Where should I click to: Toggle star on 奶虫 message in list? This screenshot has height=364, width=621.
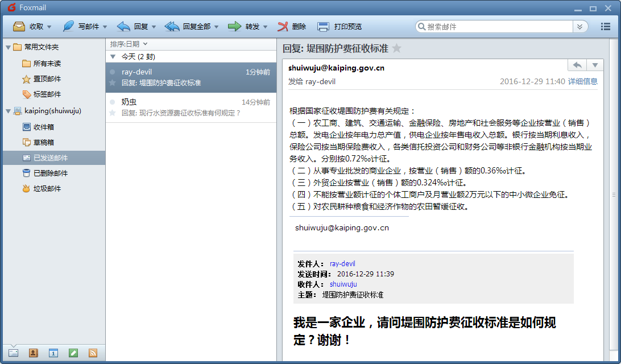click(x=113, y=113)
